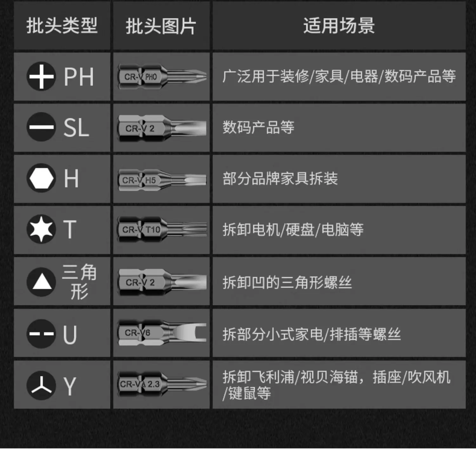This screenshot has height=449, width=476.
Task: Select the T star Torx icon
Action: 41,229
